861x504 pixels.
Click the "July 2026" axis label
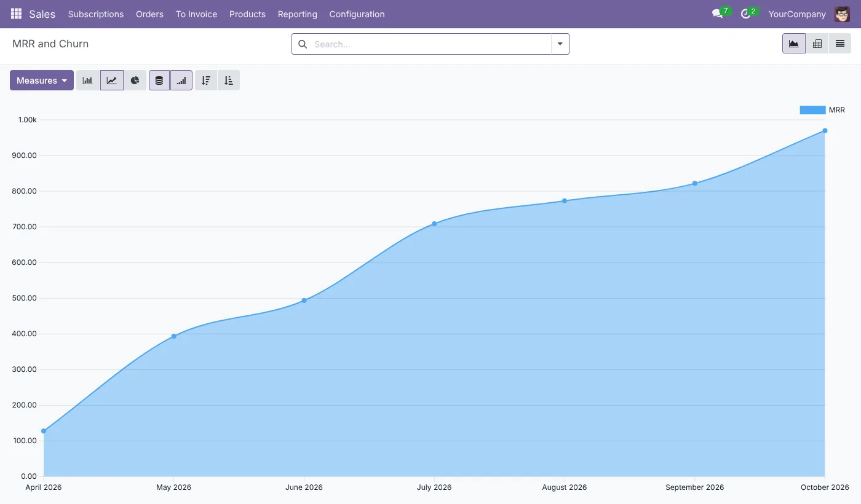point(434,487)
